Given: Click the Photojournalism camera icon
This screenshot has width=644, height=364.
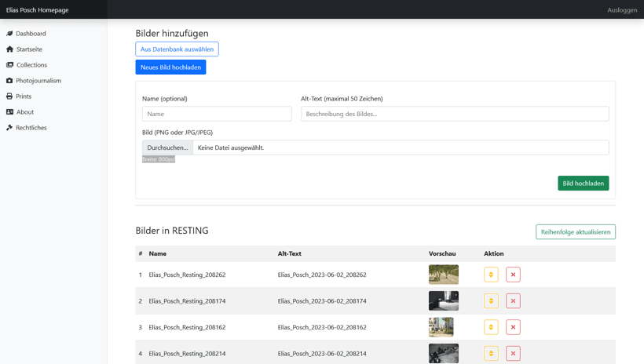Looking at the screenshot, I should (x=9, y=81).
